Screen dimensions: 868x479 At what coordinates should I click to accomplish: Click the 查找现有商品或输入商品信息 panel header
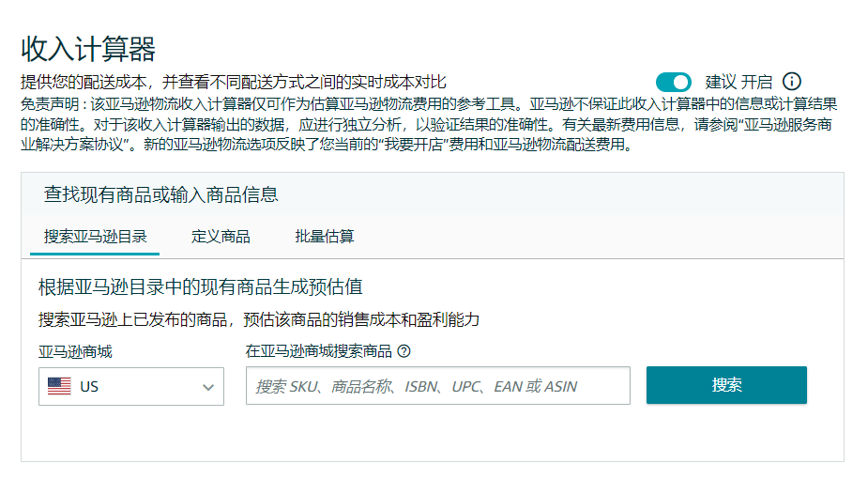[160, 194]
